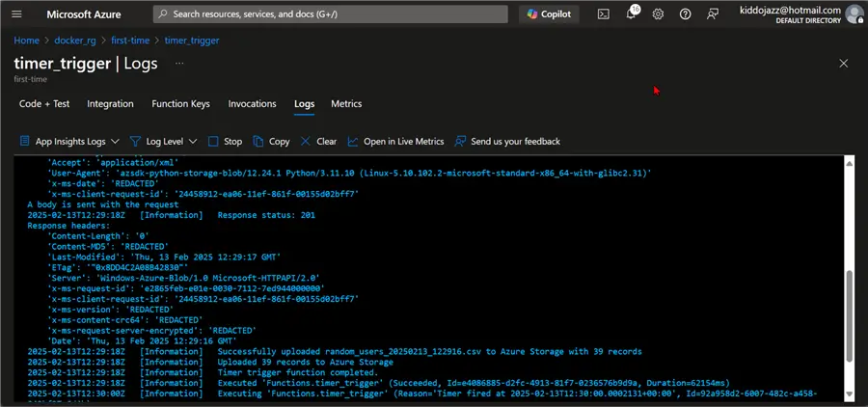Screen dimensions: 868x407
Task: Click the 'x-ms-request-server-encrypted' header line
Action: pyautogui.click(x=151, y=331)
